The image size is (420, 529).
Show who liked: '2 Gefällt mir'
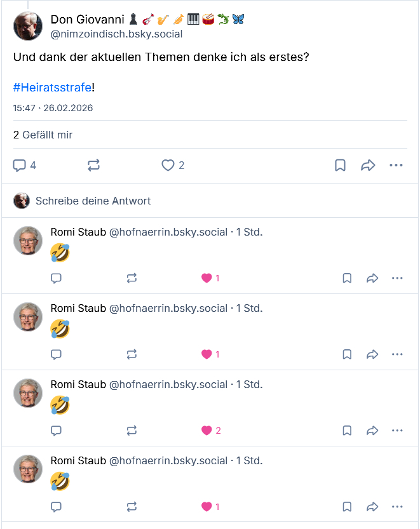coord(43,135)
